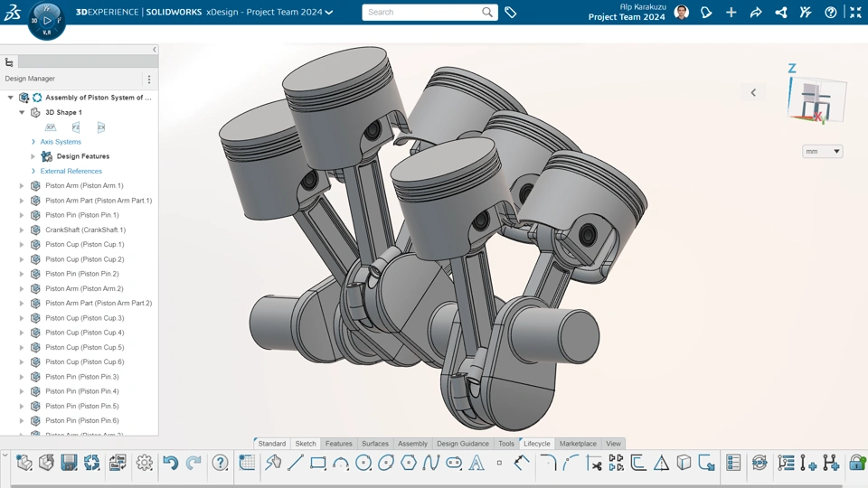Open the settings gear in toolbar
868x488 pixels.
(145, 463)
